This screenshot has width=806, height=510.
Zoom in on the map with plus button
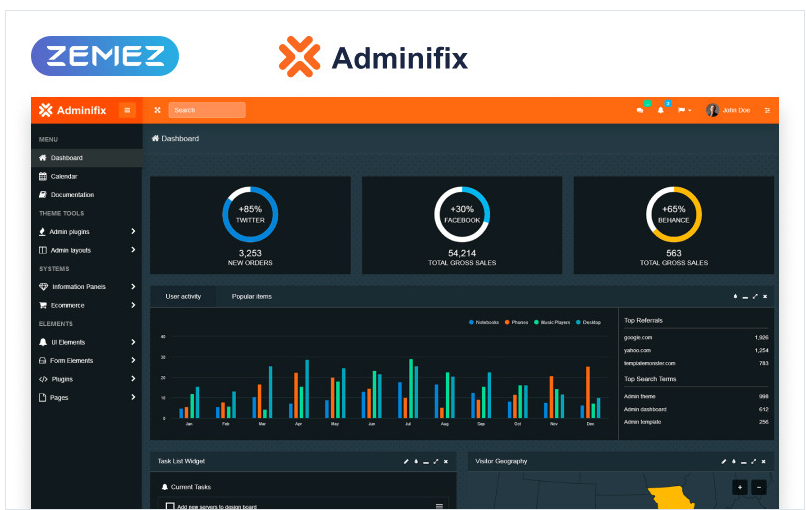[x=739, y=487]
